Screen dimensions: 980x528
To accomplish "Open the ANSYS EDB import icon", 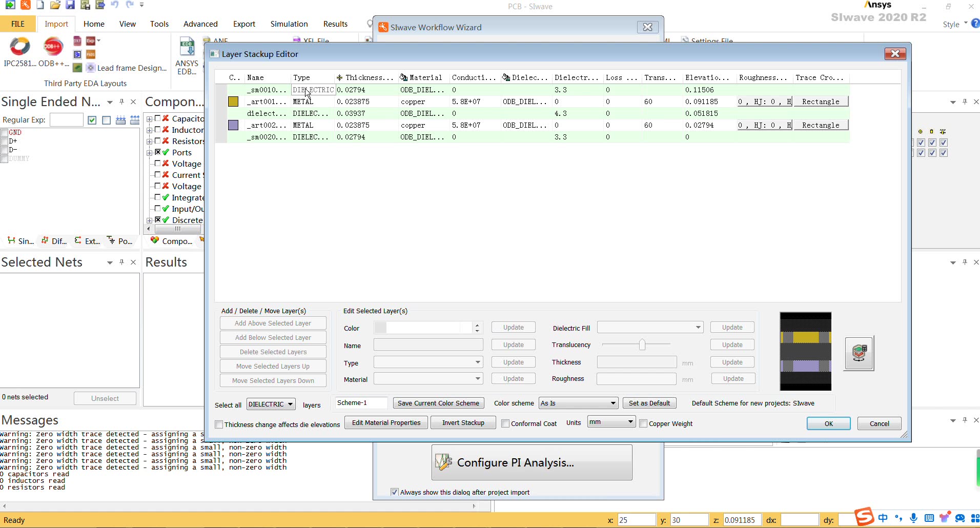I will click(187, 47).
